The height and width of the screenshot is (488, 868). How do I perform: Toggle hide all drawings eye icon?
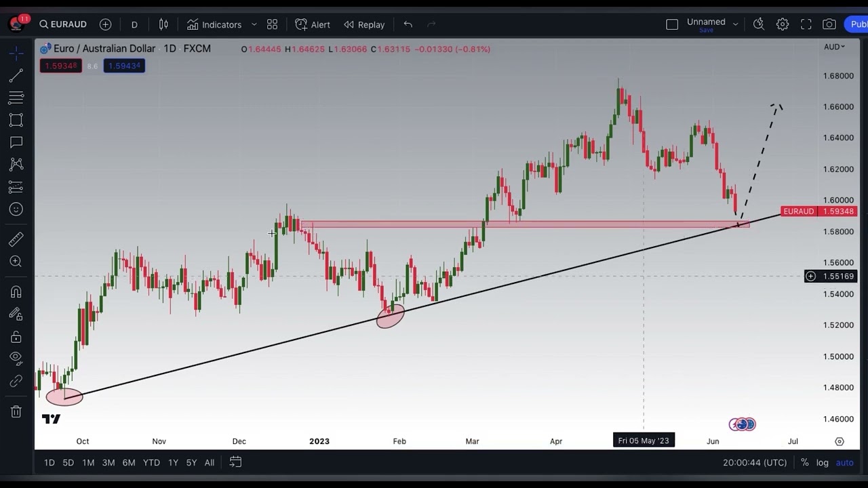[16, 359]
